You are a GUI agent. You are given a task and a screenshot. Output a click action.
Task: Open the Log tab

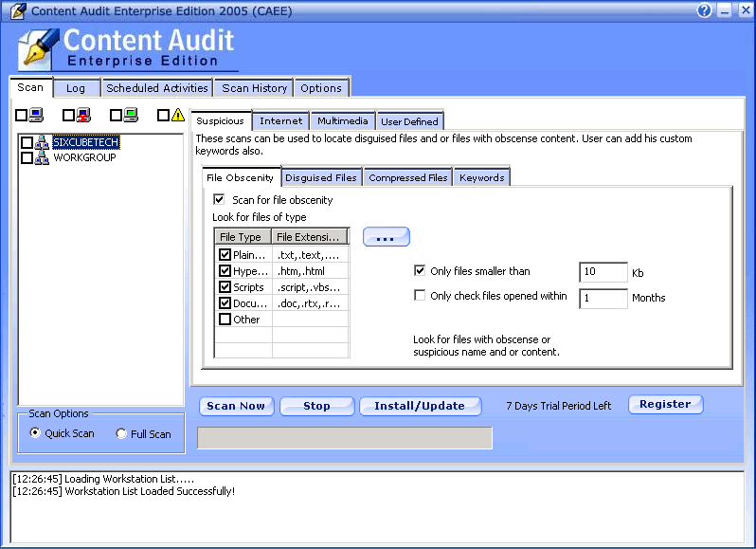click(x=76, y=88)
